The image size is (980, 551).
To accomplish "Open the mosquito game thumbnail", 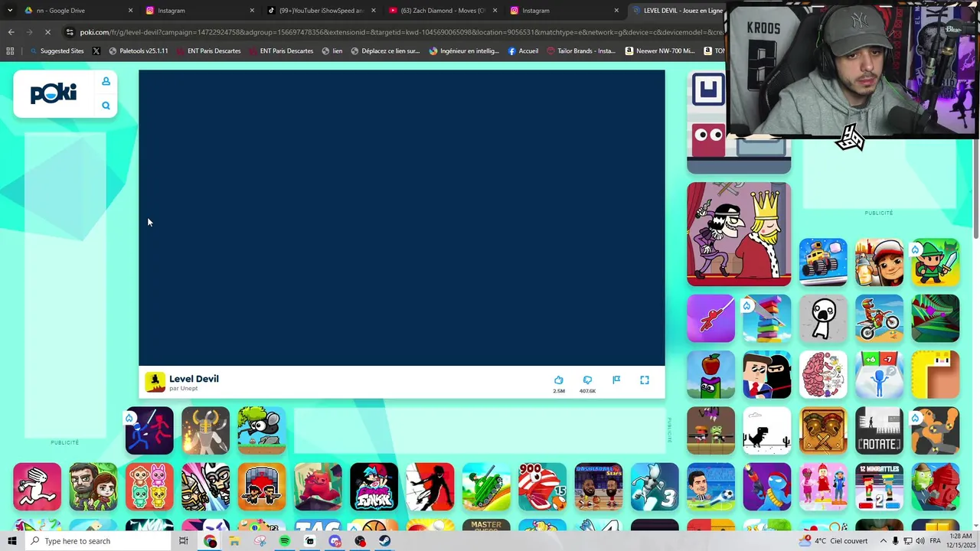I will point(262,431).
